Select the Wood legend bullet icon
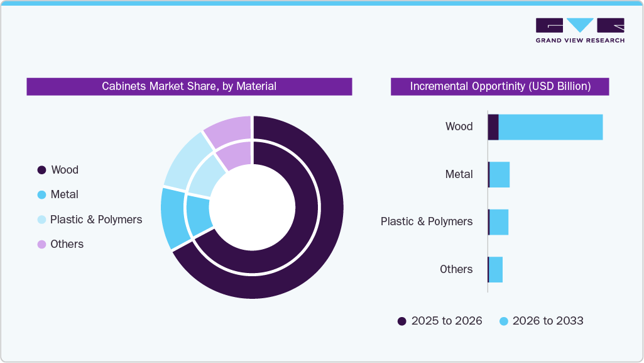The image size is (644, 363). coord(41,170)
